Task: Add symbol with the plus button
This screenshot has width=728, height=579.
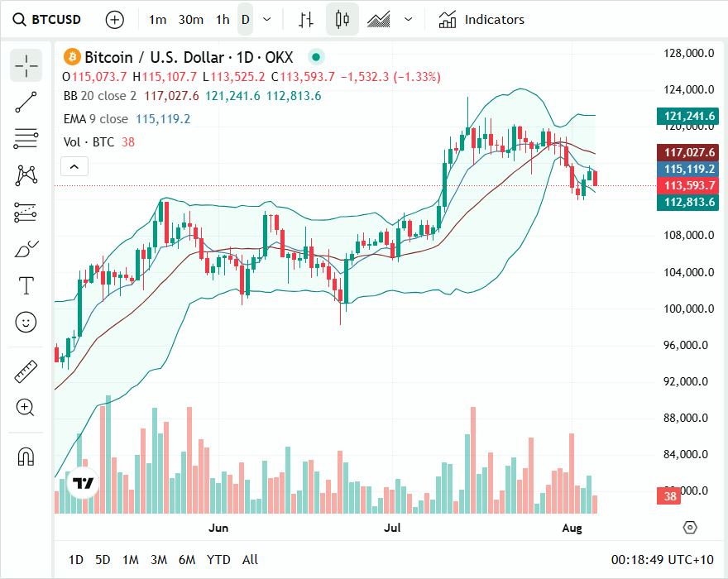Action: point(115,19)
